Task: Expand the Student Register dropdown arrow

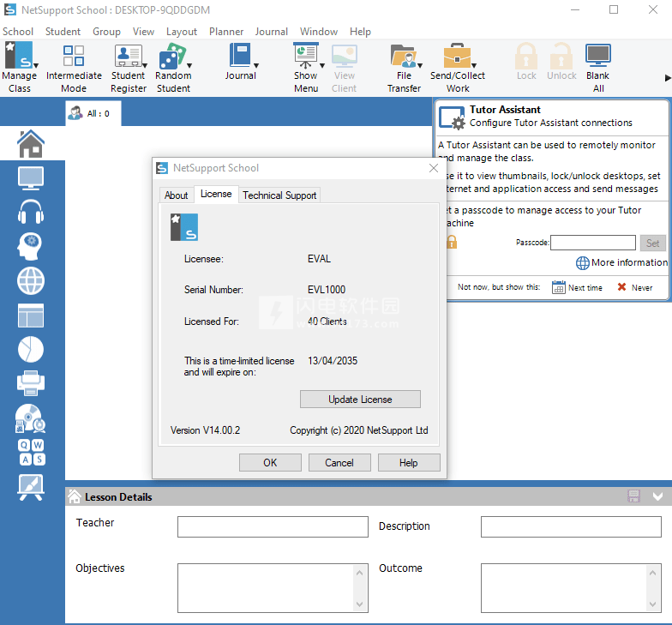Action: (x=145, y=65)
